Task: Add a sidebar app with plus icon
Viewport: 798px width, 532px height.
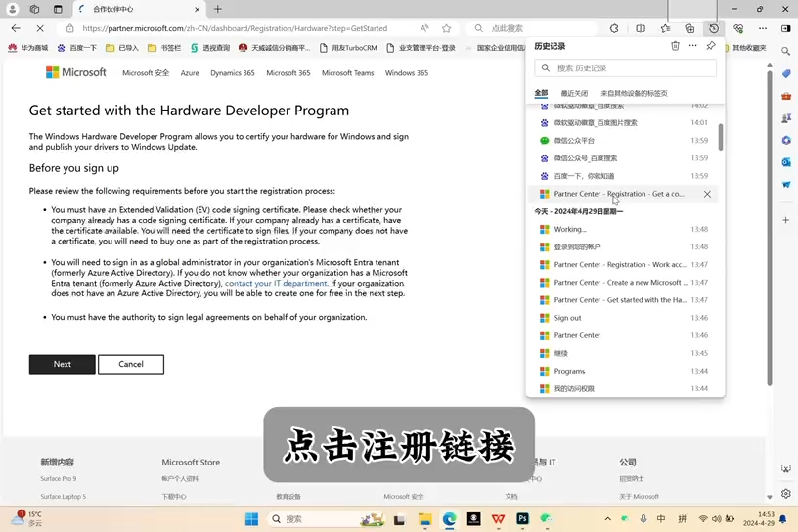Action: click(x=786, y=220)
